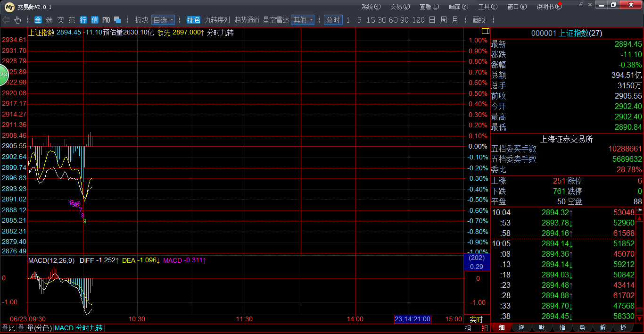Click the tick list vertical scrollbar
The width and height of the screenshot is (644, 334).
pos(640,264)
